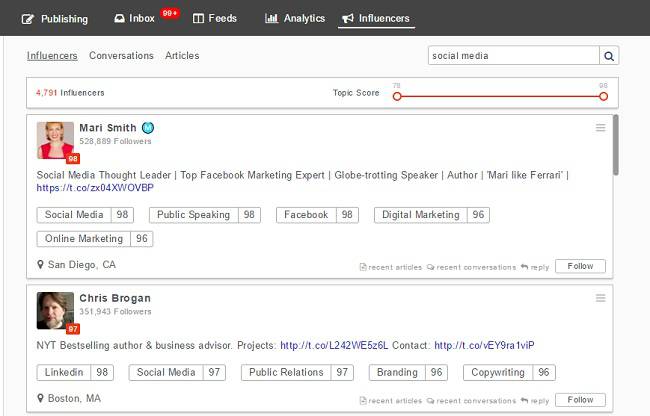
Task: Click Mari Smith's 528,889 Followers count
Action: (x=115, y=141)
